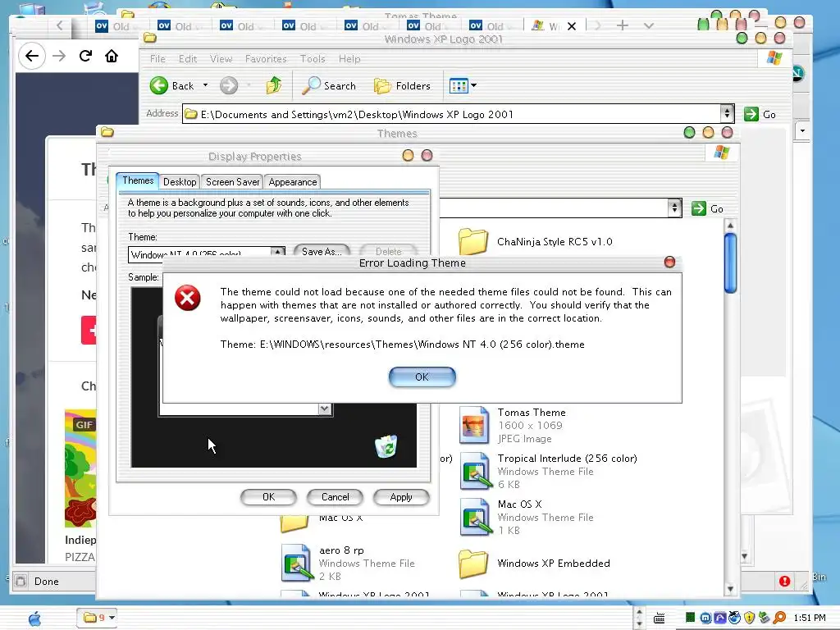Open the Back button history dropdown arrow
840x630 pixels.
(x=205, y=85)
